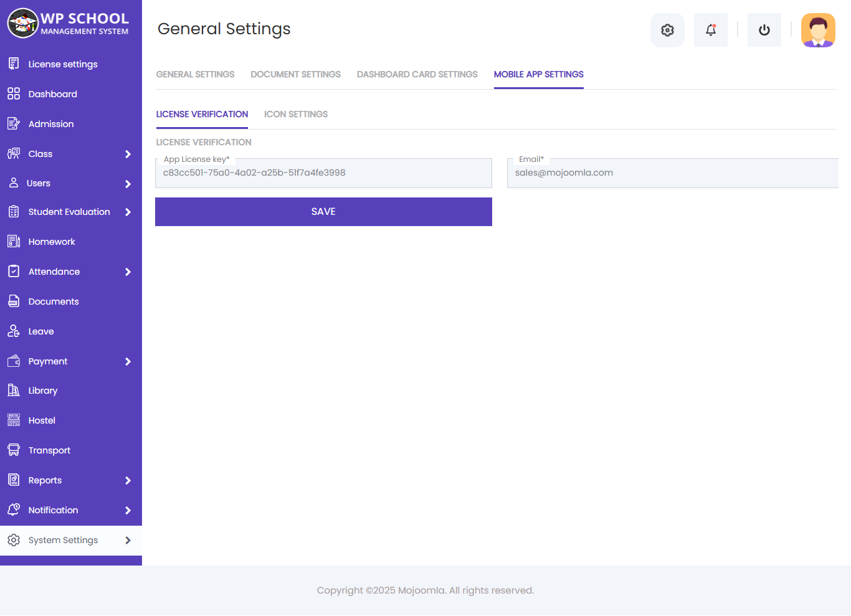The height and width of the screenshot is (616, 851).
Task: Open the Icon Settings sub-tab
Action: click(x=296, y=114)
